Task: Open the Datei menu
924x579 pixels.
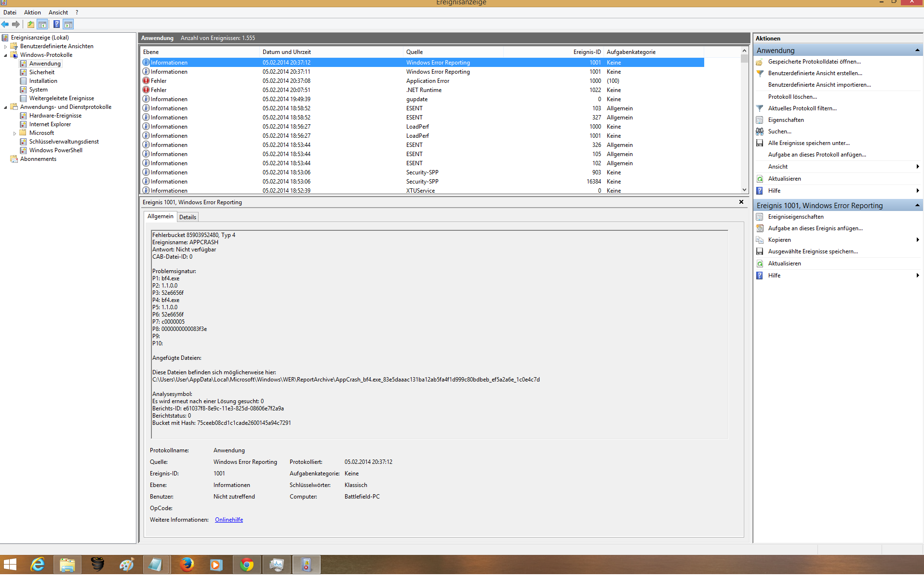Action: click(x=10, y=13)
